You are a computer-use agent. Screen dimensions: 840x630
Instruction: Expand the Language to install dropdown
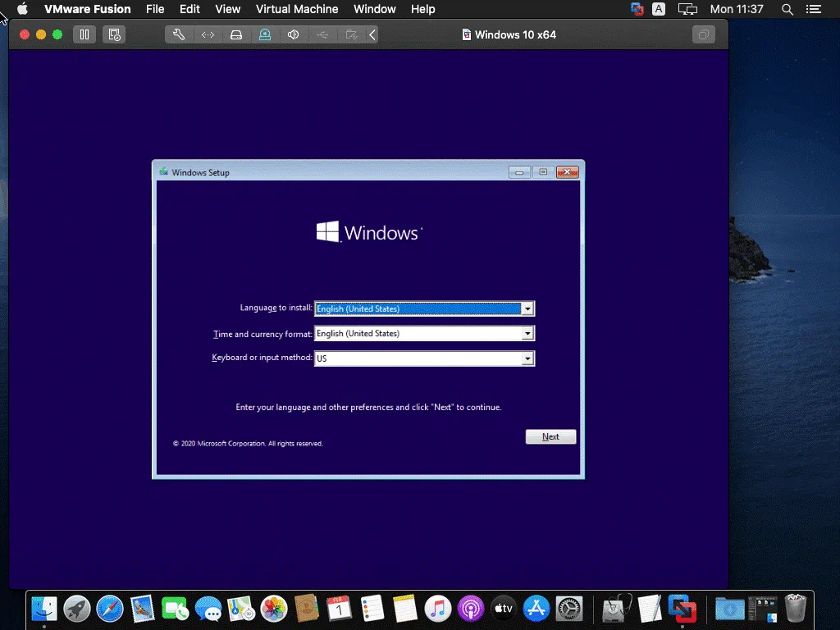(527, 309)
